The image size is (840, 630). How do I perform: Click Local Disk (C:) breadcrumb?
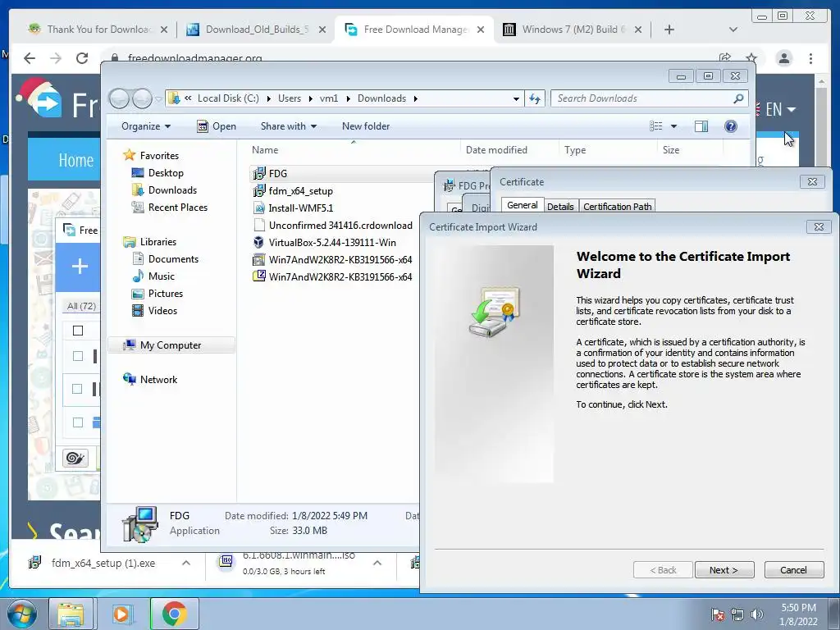tap(228, 98)
